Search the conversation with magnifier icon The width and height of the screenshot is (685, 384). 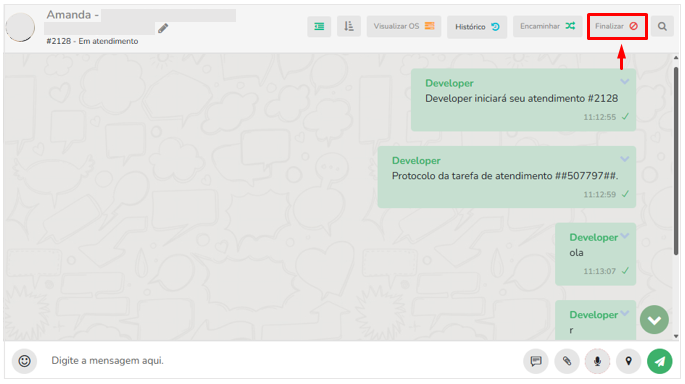(662, 27)
